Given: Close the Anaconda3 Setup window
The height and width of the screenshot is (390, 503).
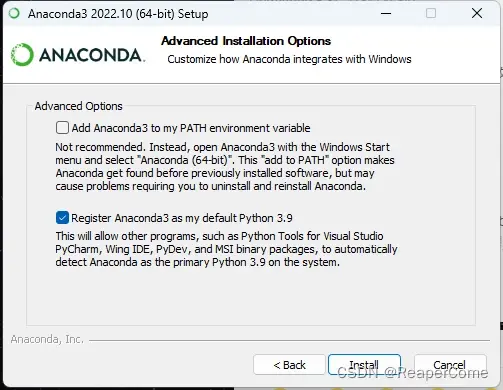Looking at the screenshot, I should [477, 14].
